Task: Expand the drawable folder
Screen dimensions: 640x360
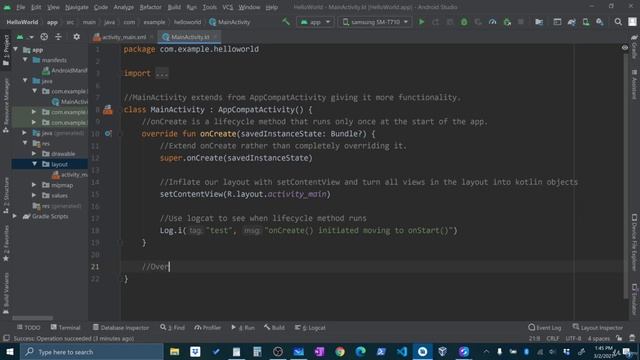Action: (34, 154)
